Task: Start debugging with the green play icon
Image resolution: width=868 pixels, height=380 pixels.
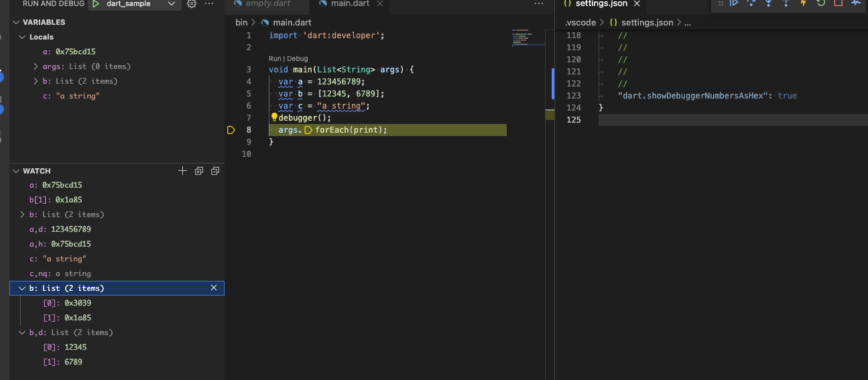Action: [x=96, y=4]
